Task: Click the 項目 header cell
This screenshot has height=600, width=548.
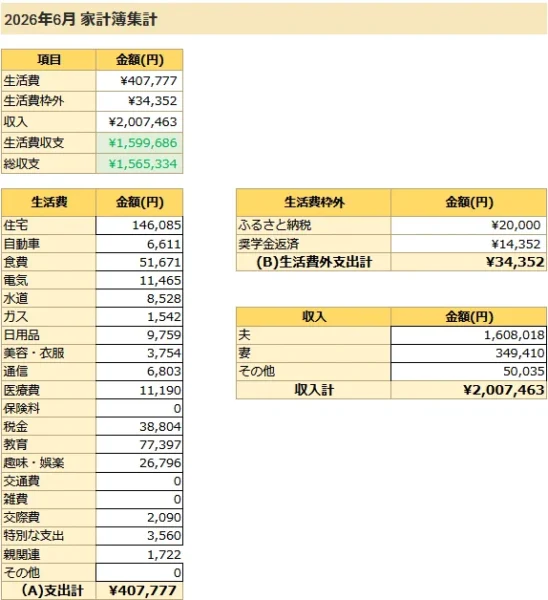Action: [x=49, y=60]
